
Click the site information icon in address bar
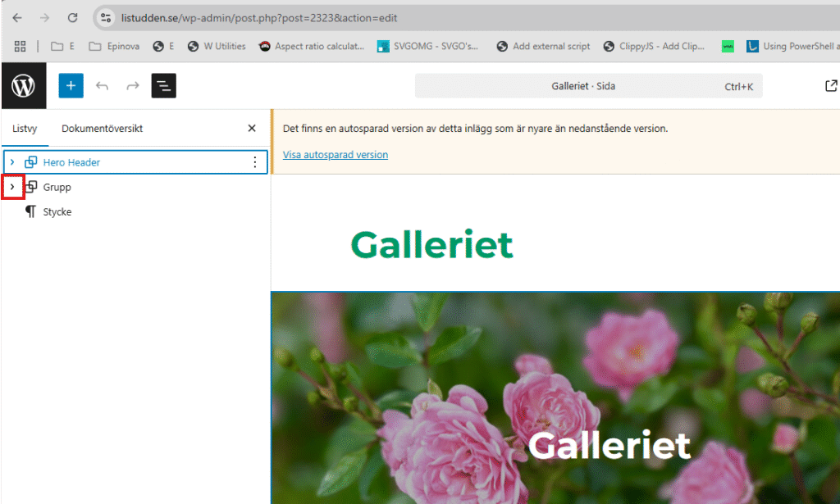[x=106, y=18]
